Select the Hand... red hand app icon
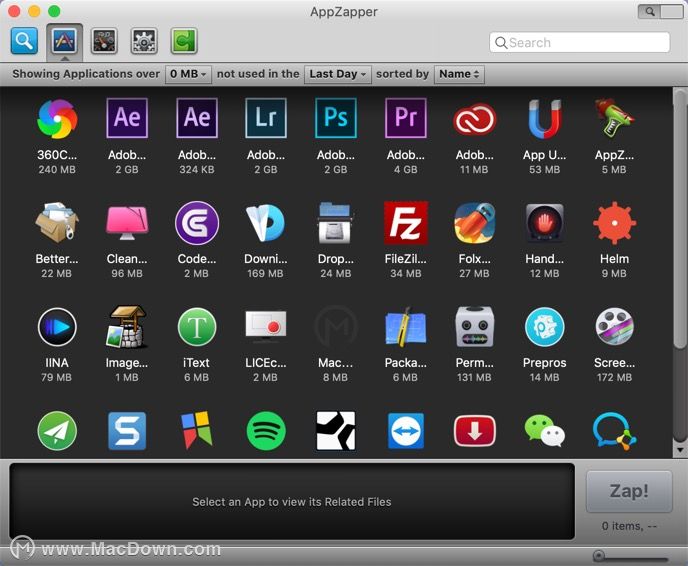This screenshot has width=688, height=566. tap(545, 223)
